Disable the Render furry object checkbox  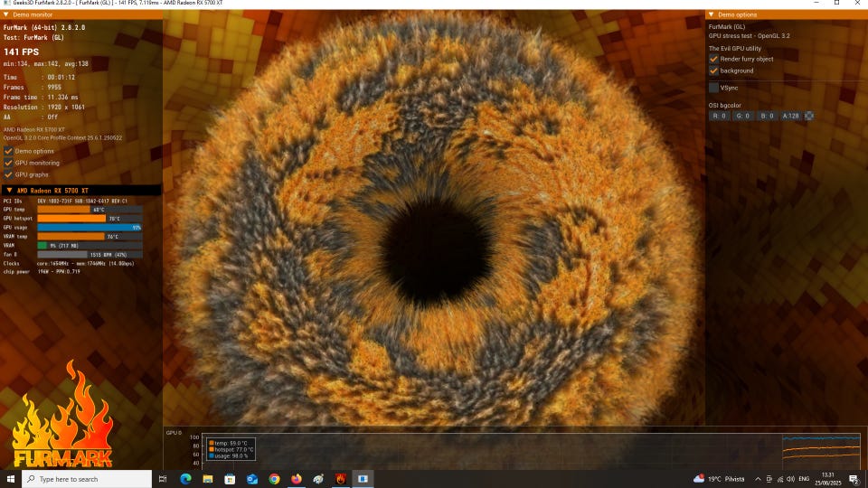coord(713,59)
